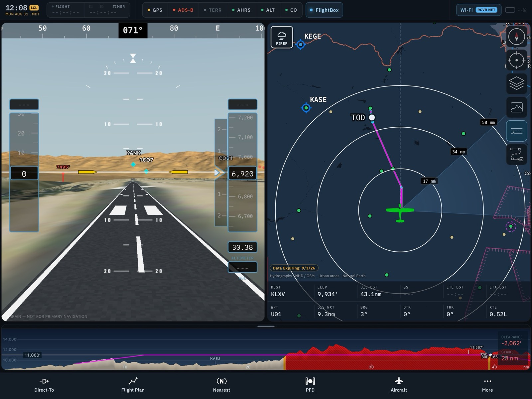
Task: Tap the 071° heading box
Action: (x=133, y=30)
